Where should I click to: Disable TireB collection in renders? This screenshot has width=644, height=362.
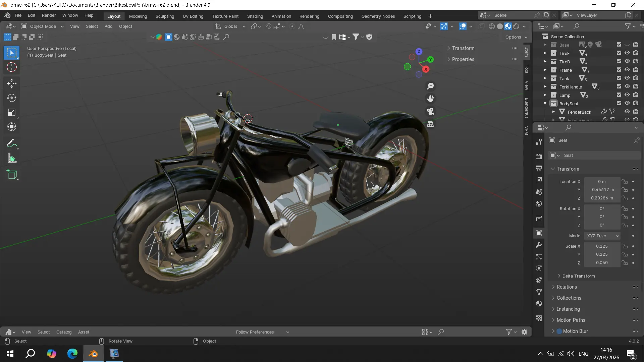click(636, 61)
